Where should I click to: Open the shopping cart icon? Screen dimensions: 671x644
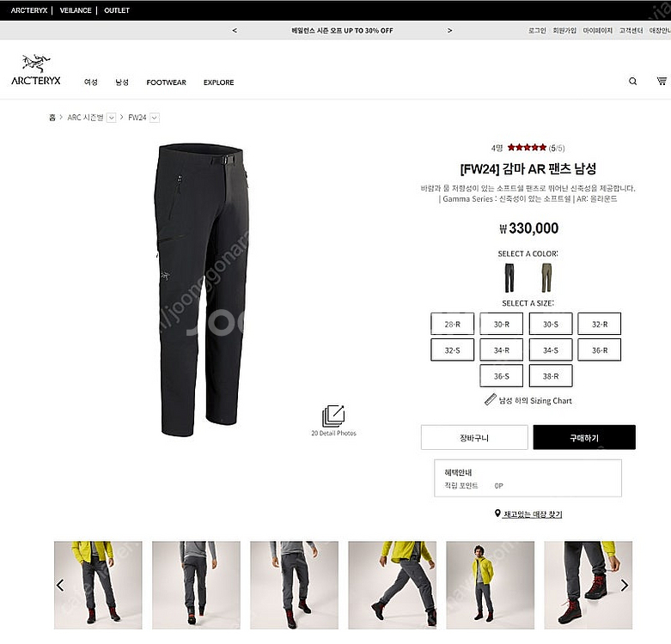click(662, 81)
